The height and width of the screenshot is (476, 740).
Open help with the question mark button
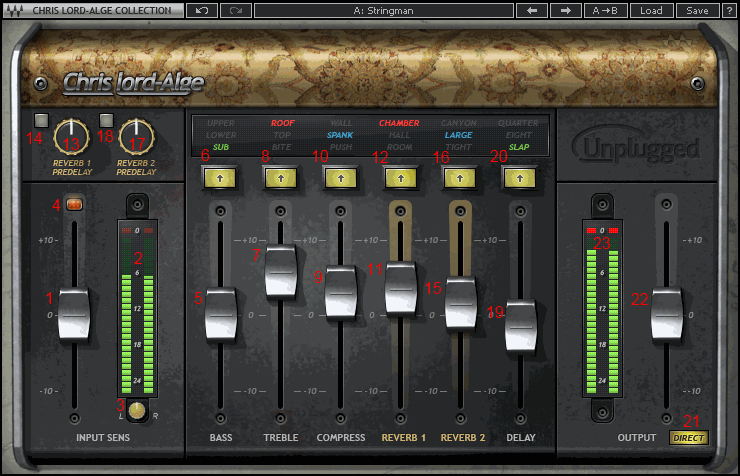coord(729,10)
